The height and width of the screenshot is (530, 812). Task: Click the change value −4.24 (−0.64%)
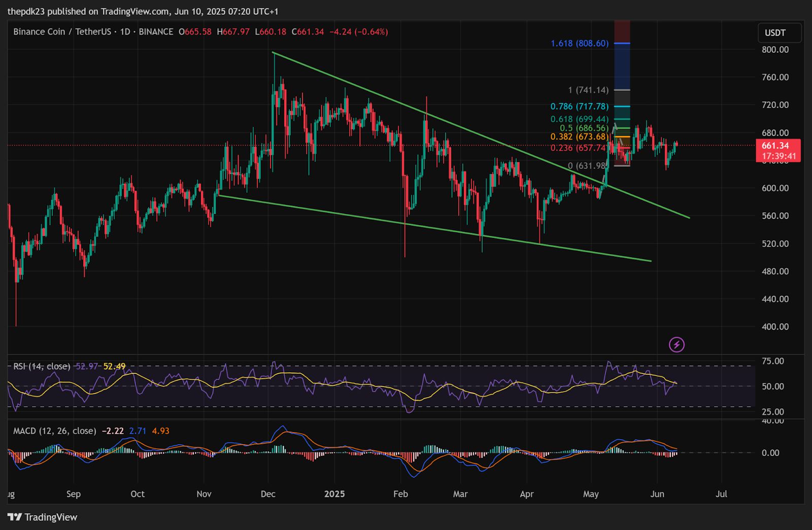[x=359, y=31]
